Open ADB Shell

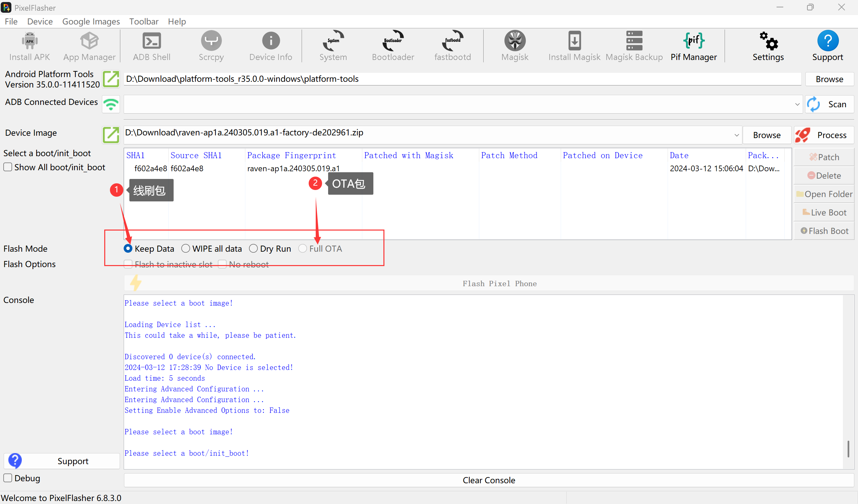tap(151, 46)
